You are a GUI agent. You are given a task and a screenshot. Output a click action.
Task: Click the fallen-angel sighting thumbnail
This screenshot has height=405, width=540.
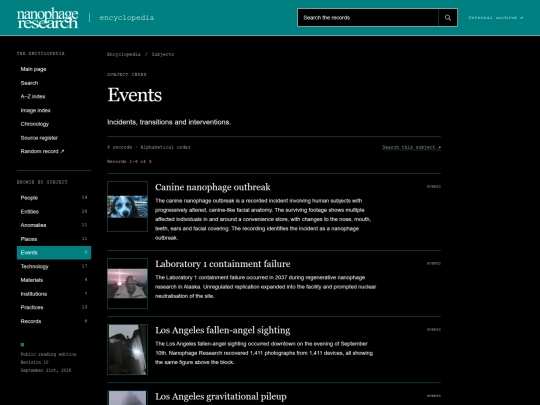(x=127, y=349)
